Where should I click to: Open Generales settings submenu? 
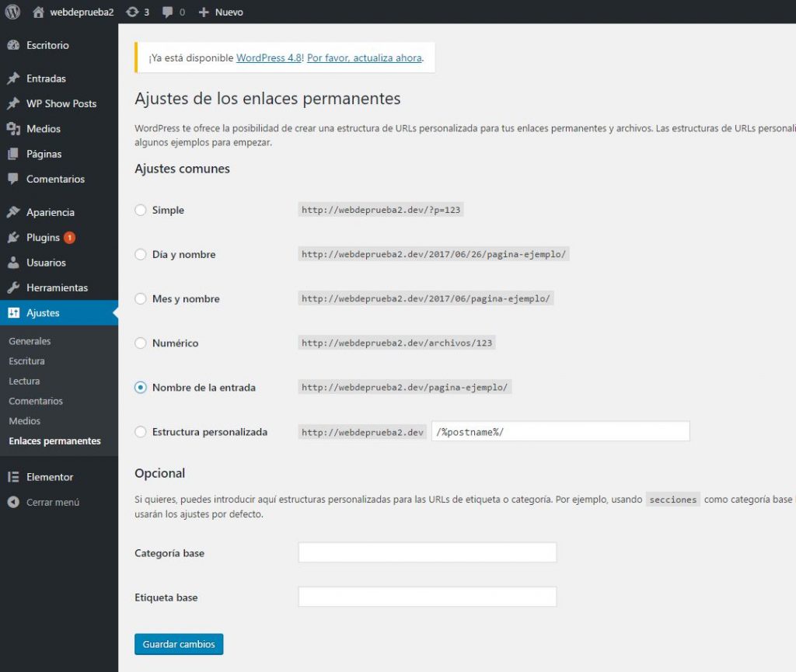(x=30, y=341)
